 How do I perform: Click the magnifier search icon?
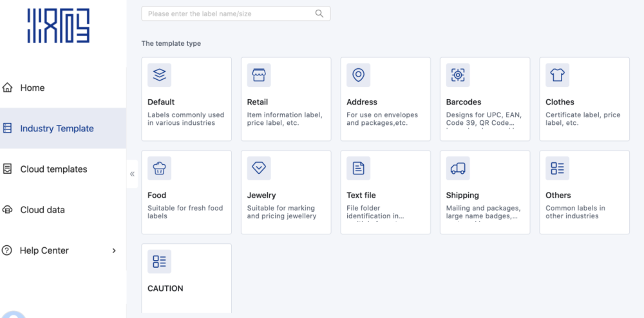tap(319, 14)
